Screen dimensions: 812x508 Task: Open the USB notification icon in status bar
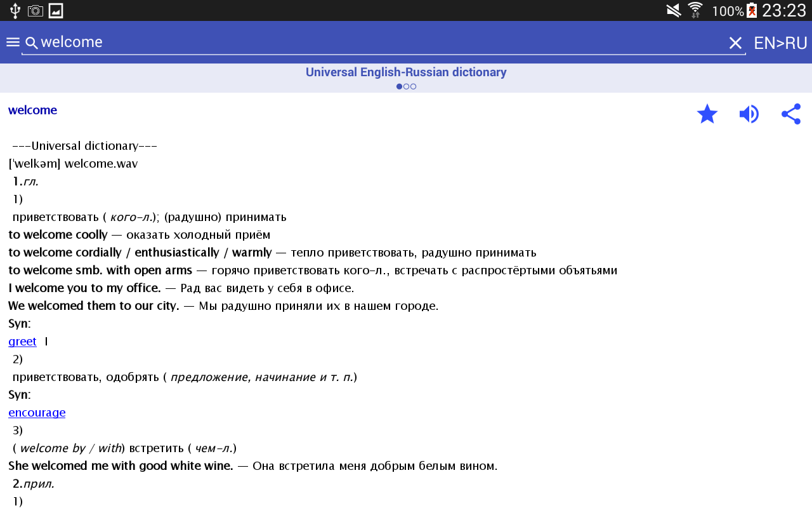(15, 11)
